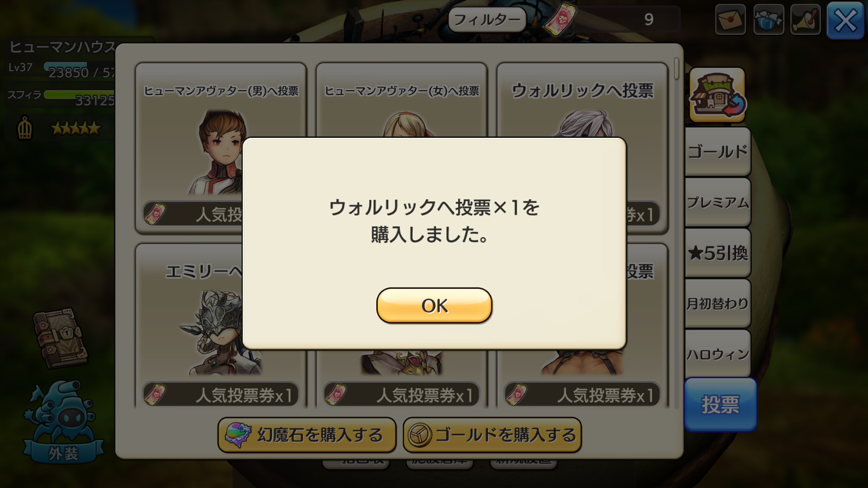Viewport: 868px width, 488px height.
Task: Close the shop with the blue X
Action: pos(845,21)
